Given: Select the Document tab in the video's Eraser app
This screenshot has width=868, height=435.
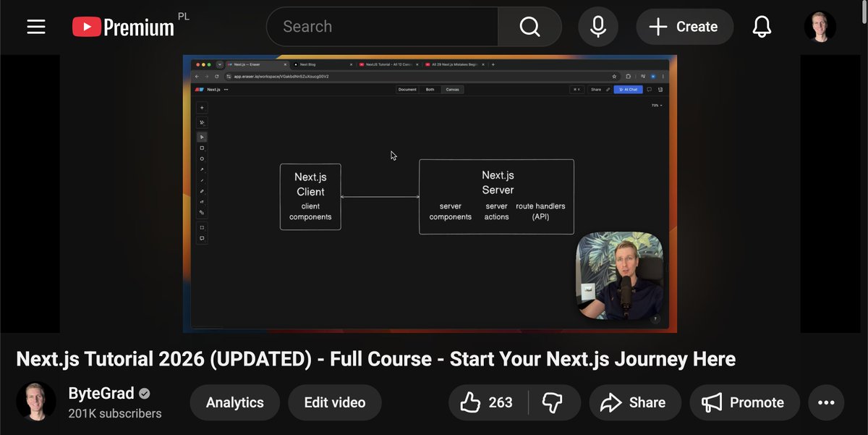Looking at the screenshot, I should click(x=407, y=90).
